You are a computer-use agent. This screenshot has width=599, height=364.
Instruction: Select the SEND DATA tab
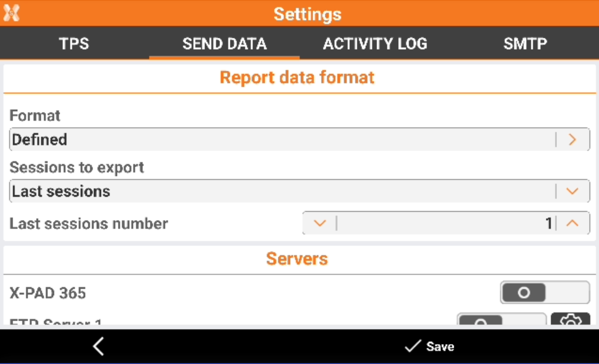click(x=224, y=44)
